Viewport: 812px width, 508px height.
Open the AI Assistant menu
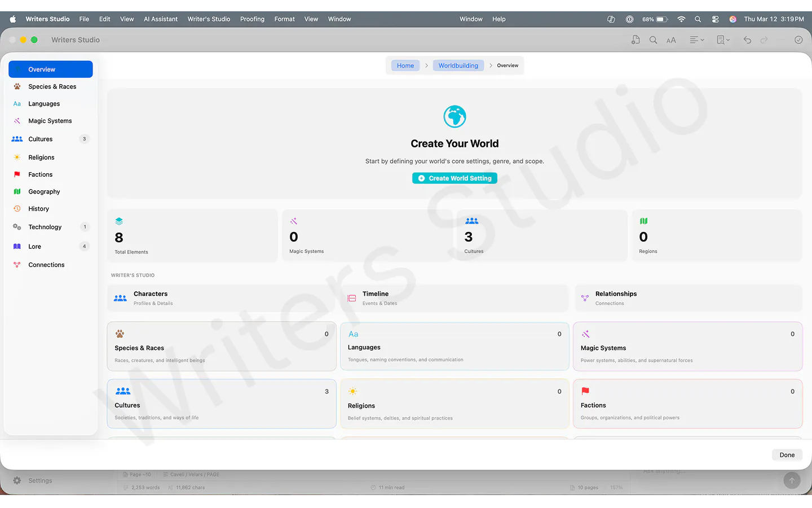(161, 19)
